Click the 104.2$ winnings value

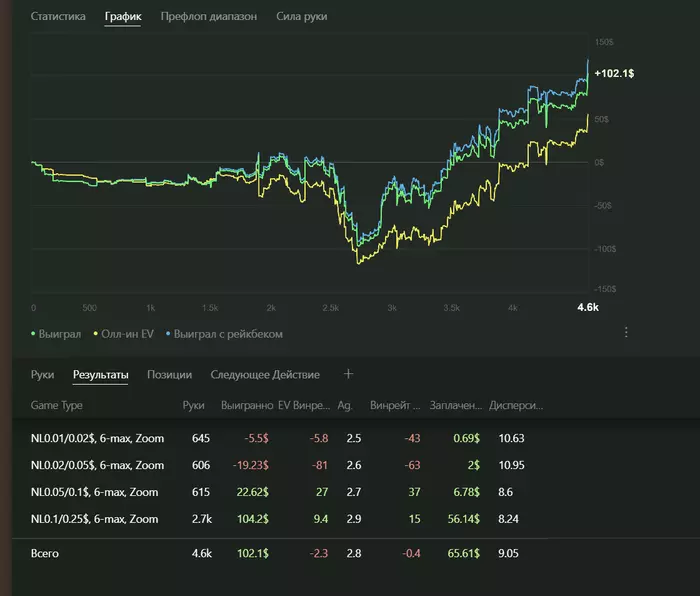(252, 519)
